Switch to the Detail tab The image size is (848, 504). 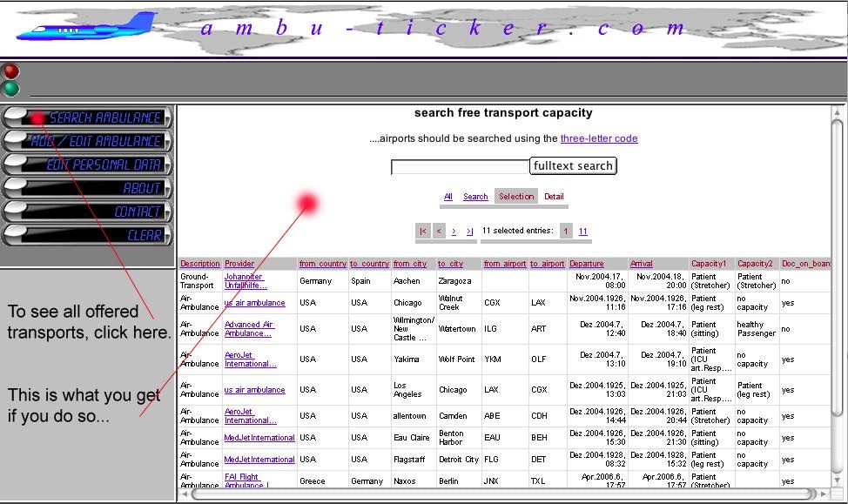point(554,197)
